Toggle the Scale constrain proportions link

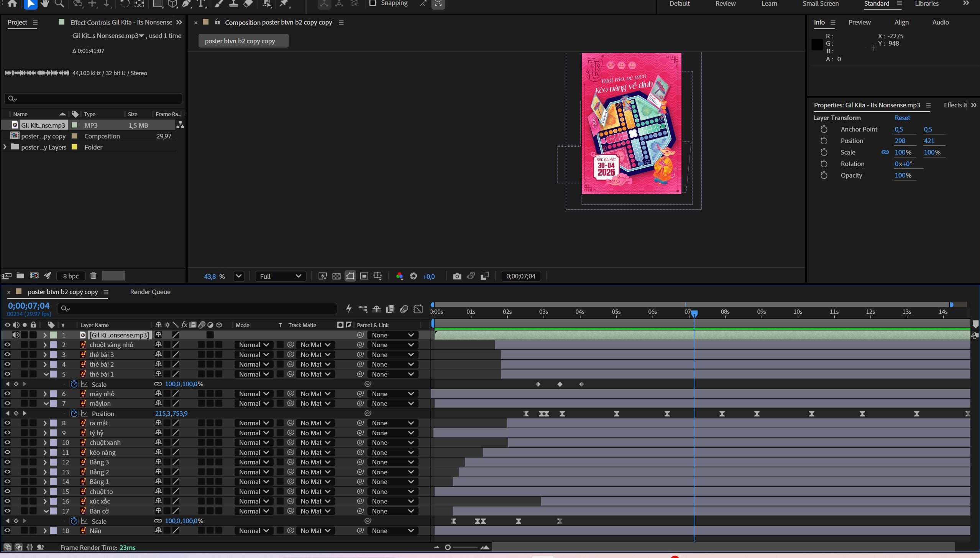(x=885, y=152)
